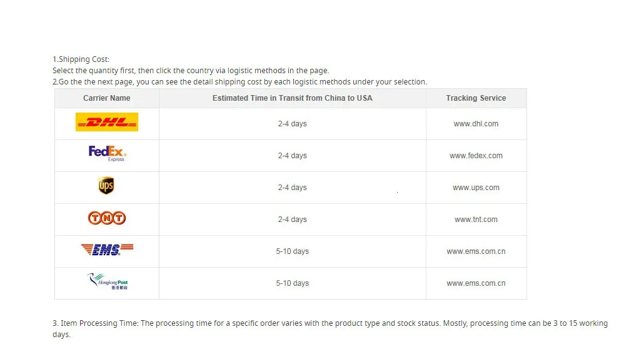
Task: Click the EMS 5-10 days cell
Action: (293, 251)
